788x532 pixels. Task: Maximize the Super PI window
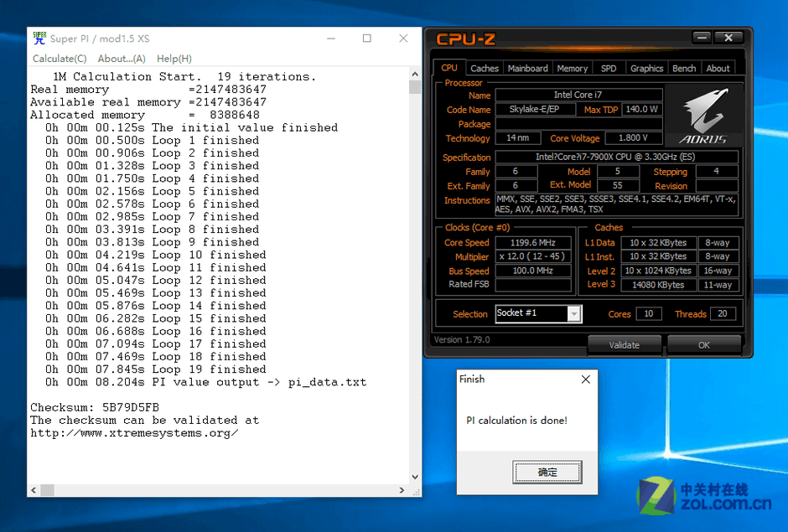(x=367, y=39)
